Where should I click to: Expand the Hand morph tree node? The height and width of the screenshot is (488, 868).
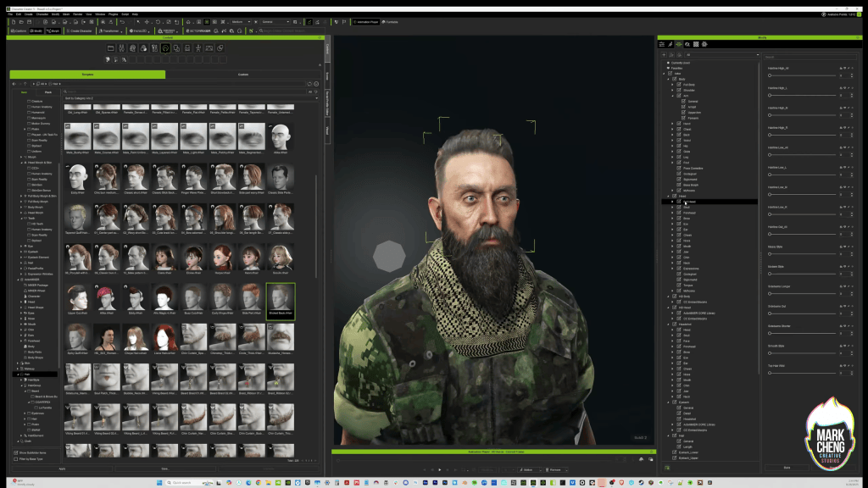pyautogui.click(x=672, y=124)
